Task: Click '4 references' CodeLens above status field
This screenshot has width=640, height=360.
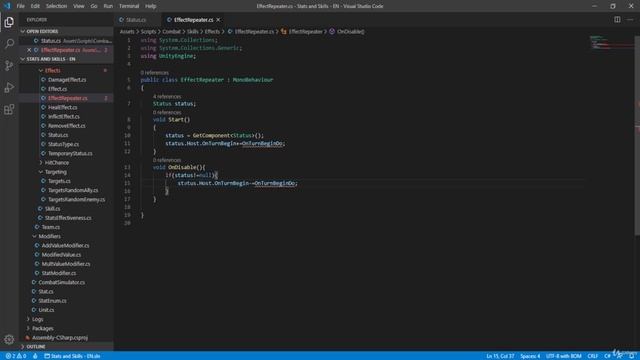Action: (167, 96)
